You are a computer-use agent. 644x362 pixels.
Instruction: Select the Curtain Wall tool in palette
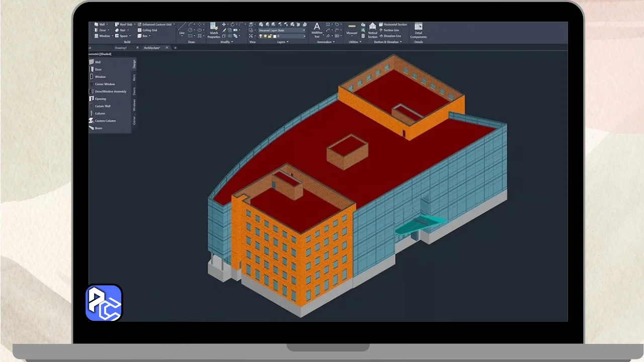102,106
